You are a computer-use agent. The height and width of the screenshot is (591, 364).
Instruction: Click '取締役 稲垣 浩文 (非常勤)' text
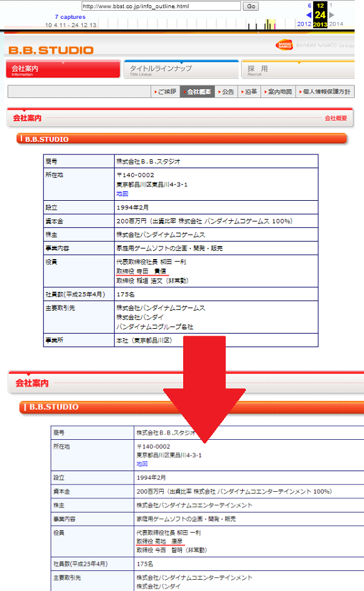point(153,280)
